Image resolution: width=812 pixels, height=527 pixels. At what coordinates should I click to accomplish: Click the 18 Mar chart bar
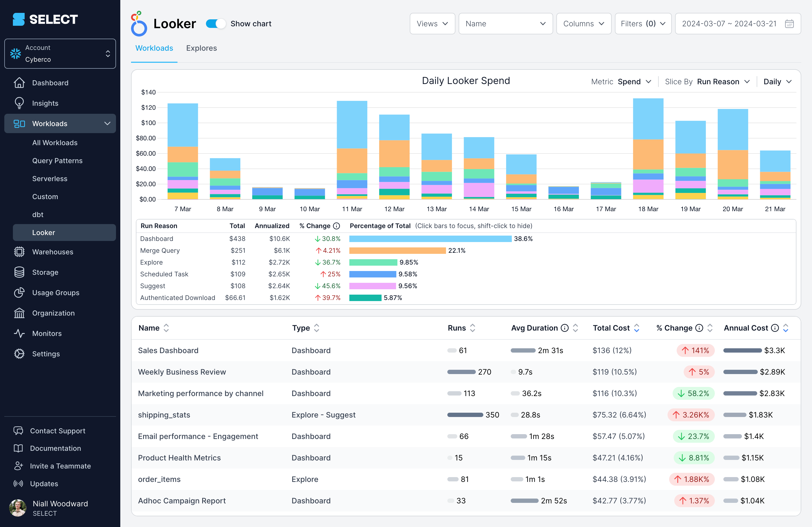tap(648, 149)
